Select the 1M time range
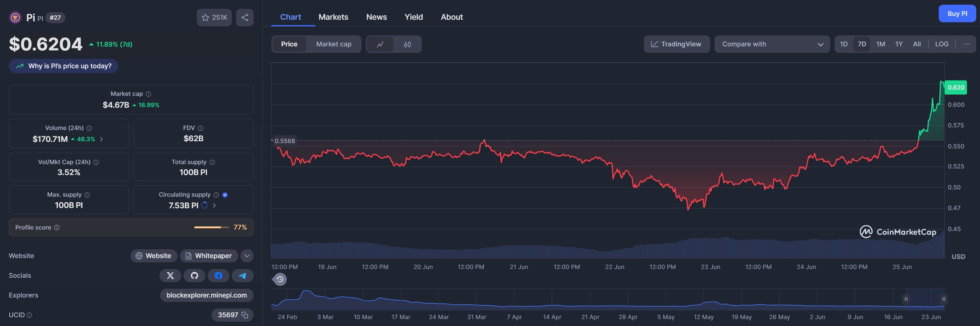The height and width of the screenshot is (326, 980). click(x=880, y=44)
